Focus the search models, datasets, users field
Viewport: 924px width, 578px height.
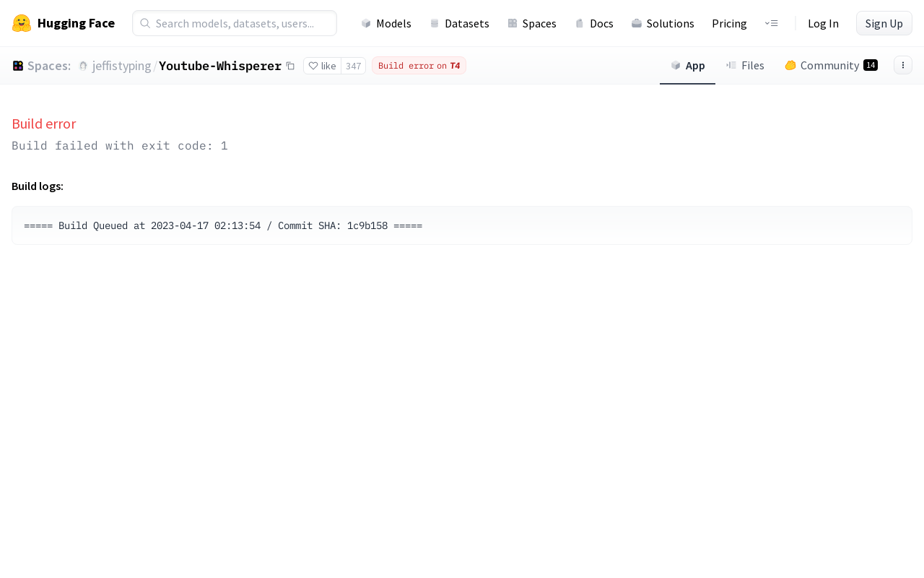click(x=235, y=23)
